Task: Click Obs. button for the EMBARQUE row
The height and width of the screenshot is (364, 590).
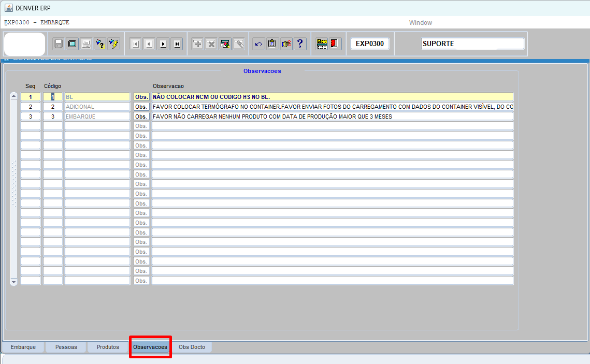Action: [141, 117]
